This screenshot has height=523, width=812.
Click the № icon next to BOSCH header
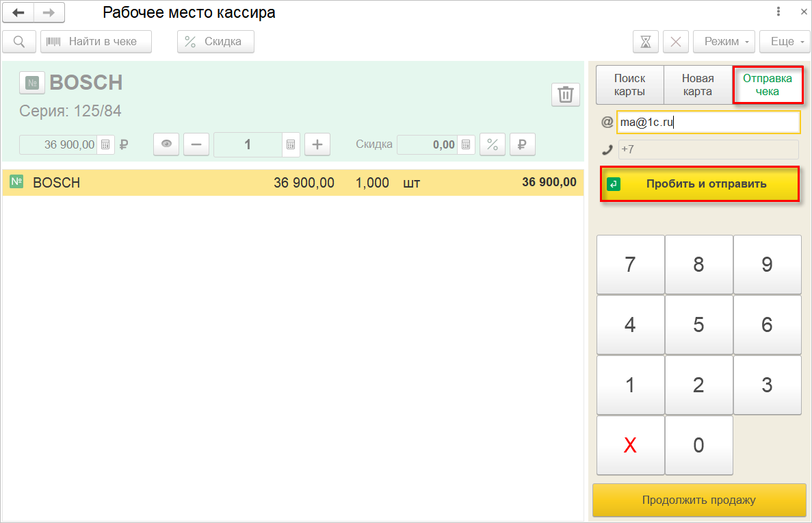(32, 83)
